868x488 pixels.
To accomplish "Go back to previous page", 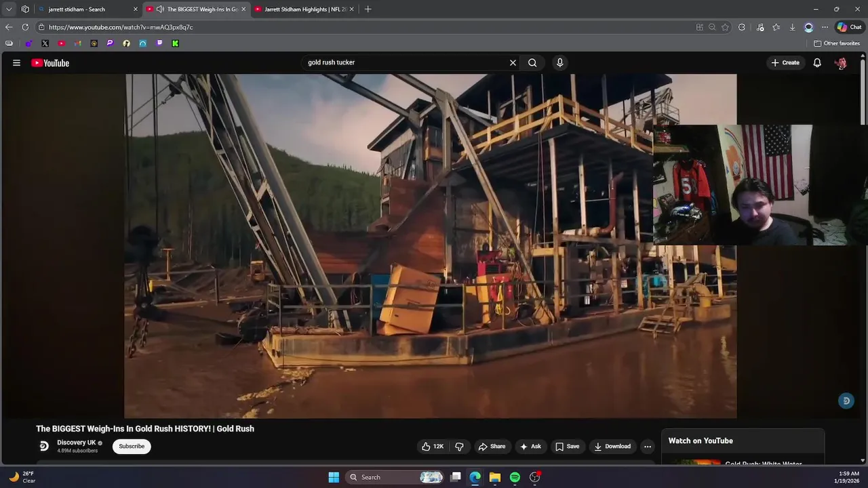I will coord(9,27).
